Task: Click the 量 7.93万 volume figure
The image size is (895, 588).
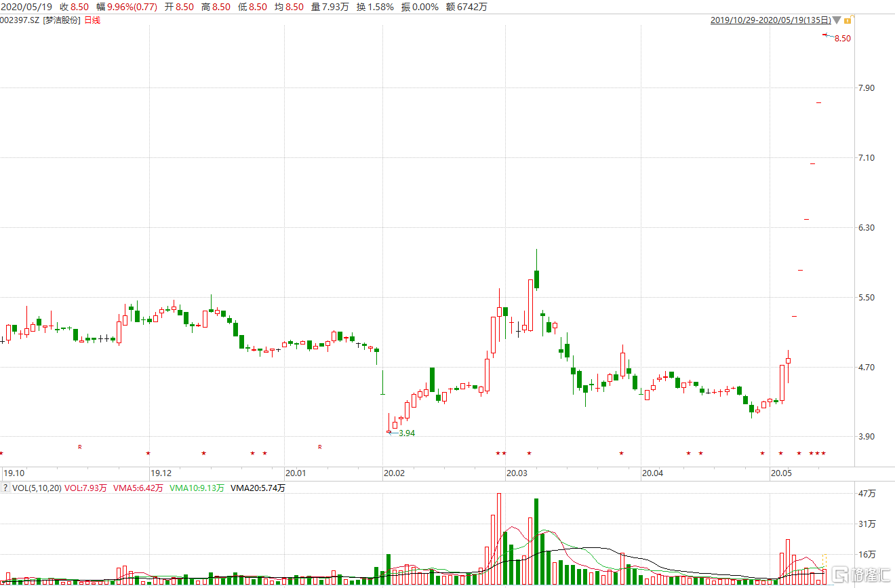Action: 330,7
